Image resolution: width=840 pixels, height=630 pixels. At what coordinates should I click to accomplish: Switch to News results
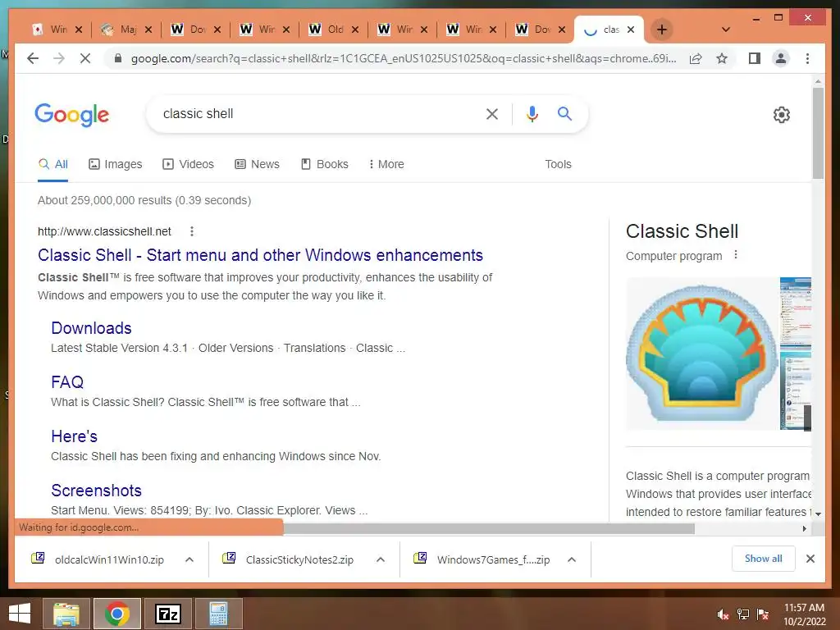[257, 164]
